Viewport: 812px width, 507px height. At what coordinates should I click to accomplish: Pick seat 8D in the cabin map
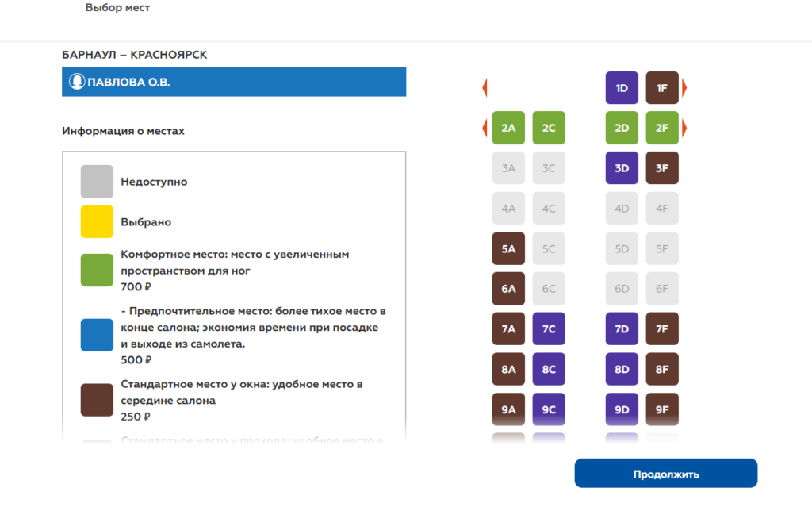622,369
